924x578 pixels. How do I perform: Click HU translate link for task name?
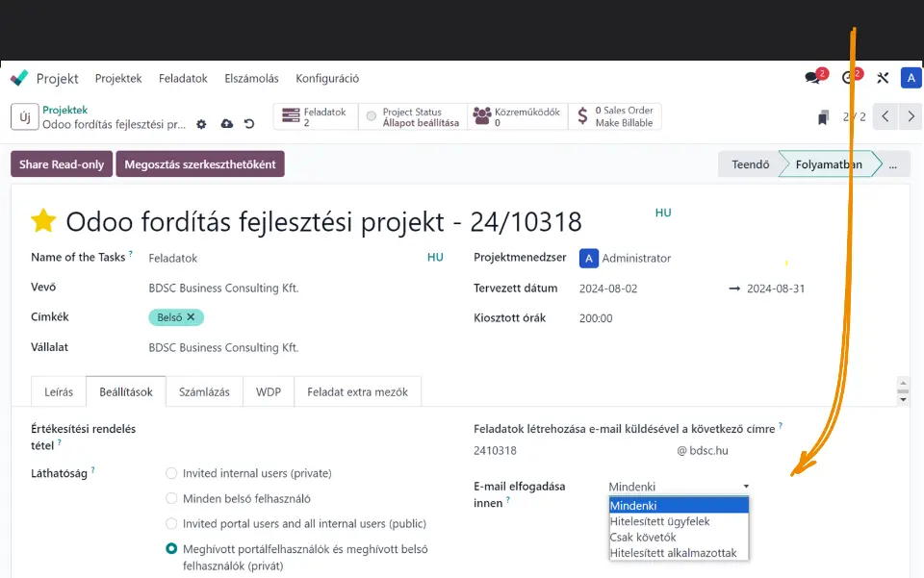tap(435, 257)
